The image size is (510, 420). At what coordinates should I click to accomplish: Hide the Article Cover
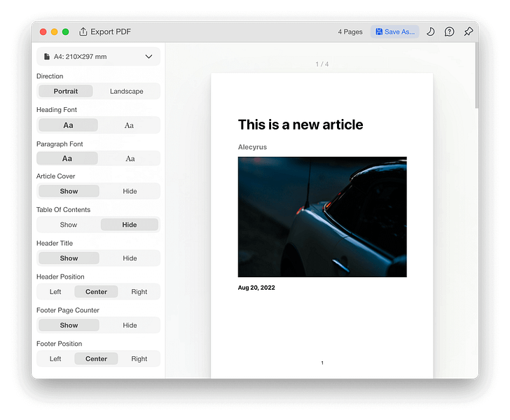coord(130,191)
